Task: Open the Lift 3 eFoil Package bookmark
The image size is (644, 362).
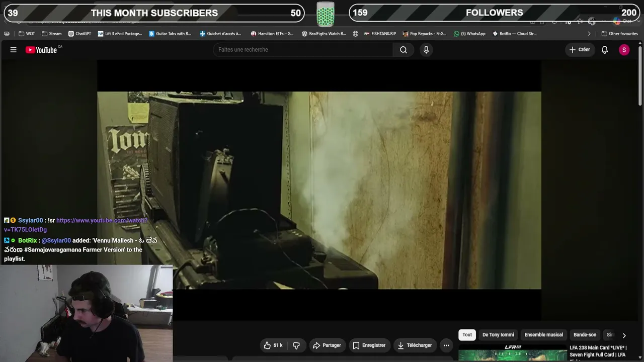Action: click(x=120, y=34)
